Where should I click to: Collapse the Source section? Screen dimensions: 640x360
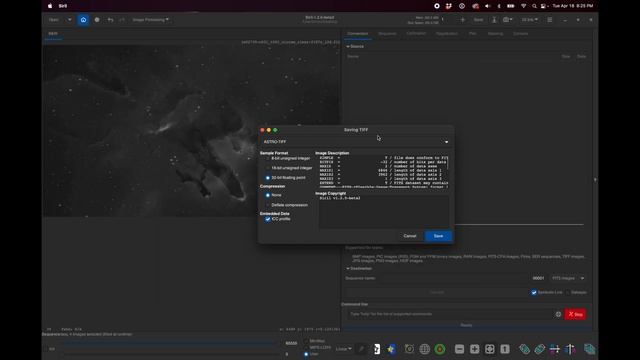pyautogui.click(x=355, y=47)
